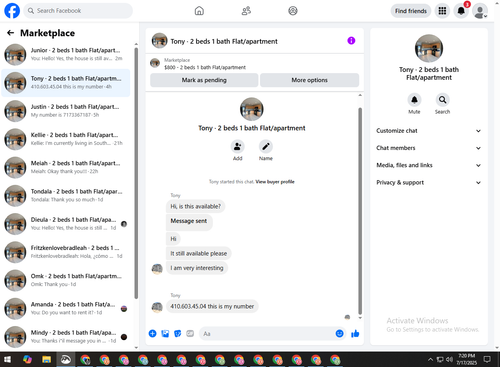Open the notifications bell
Screen dimensions: 500x367
pyautogui.click(x=461, y=11)
